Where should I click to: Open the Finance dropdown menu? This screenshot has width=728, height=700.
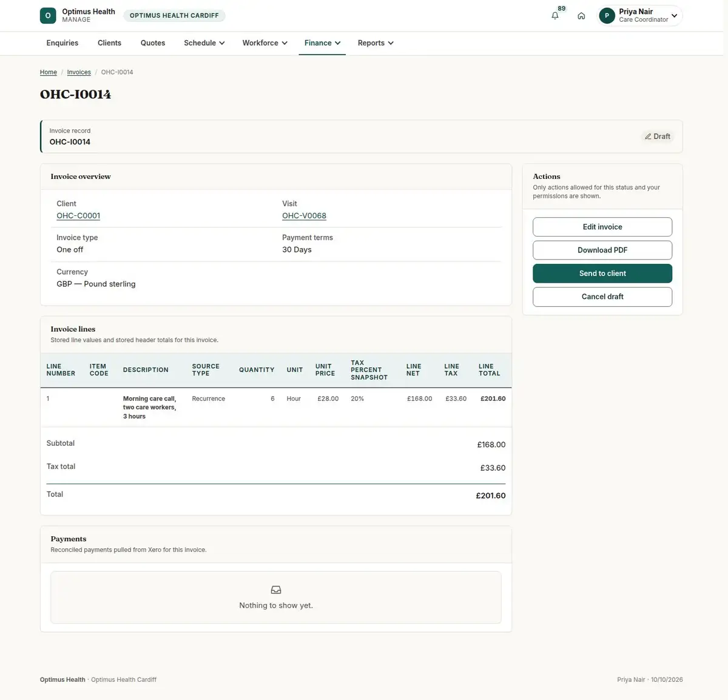click(322, 43)
